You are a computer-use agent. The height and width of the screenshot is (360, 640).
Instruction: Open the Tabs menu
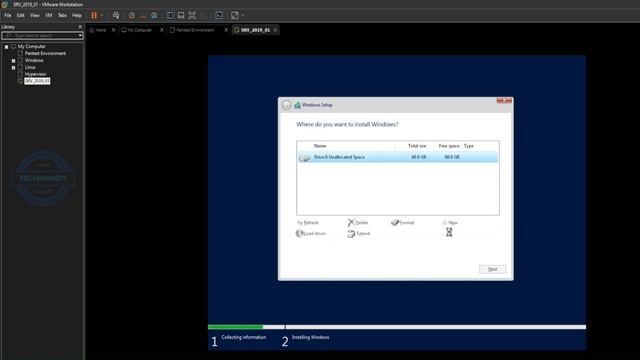[62, 16]
